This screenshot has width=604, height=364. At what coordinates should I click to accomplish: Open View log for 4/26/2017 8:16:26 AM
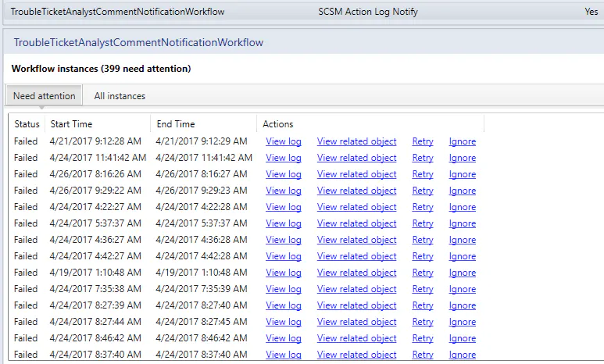tap(284, 174)
